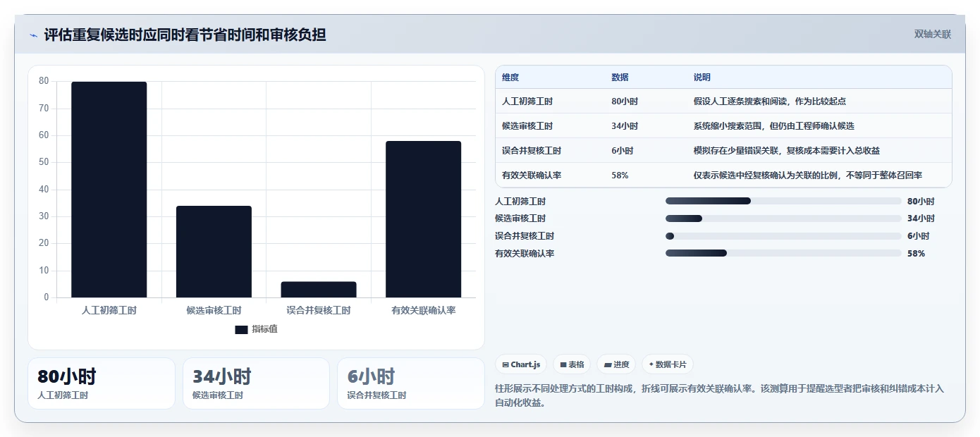The height and width of the screenshot is (437, 980).
Task: Click the description starting 模拟存在少量错误关联
Action: [787, 151]
